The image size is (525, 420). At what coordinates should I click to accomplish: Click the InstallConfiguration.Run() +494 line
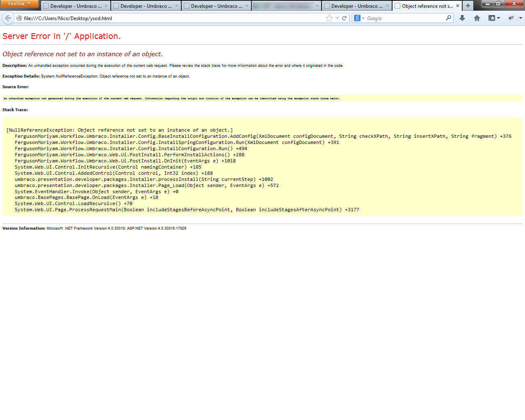click(131, 148)
